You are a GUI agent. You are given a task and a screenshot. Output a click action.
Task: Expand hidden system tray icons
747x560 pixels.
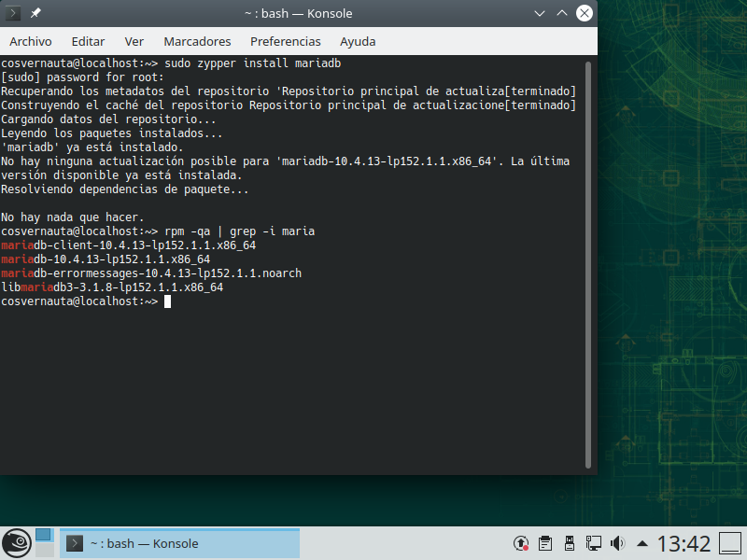pos(642,543)
